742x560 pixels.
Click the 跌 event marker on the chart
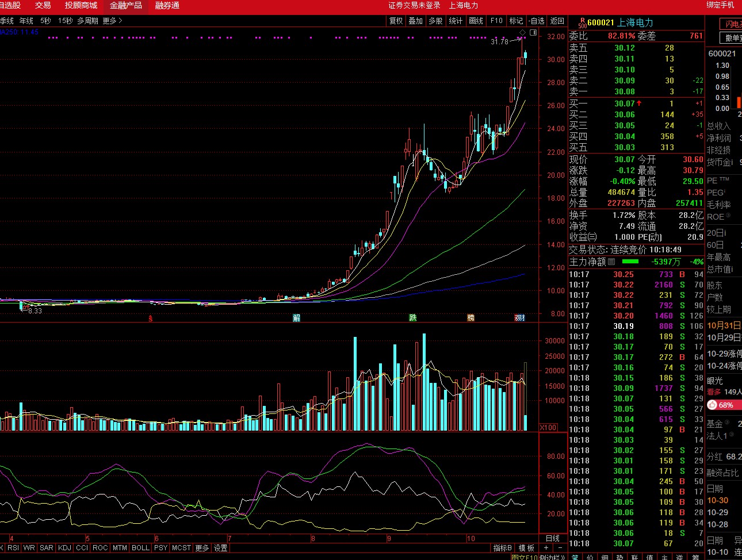click(412, 317)
